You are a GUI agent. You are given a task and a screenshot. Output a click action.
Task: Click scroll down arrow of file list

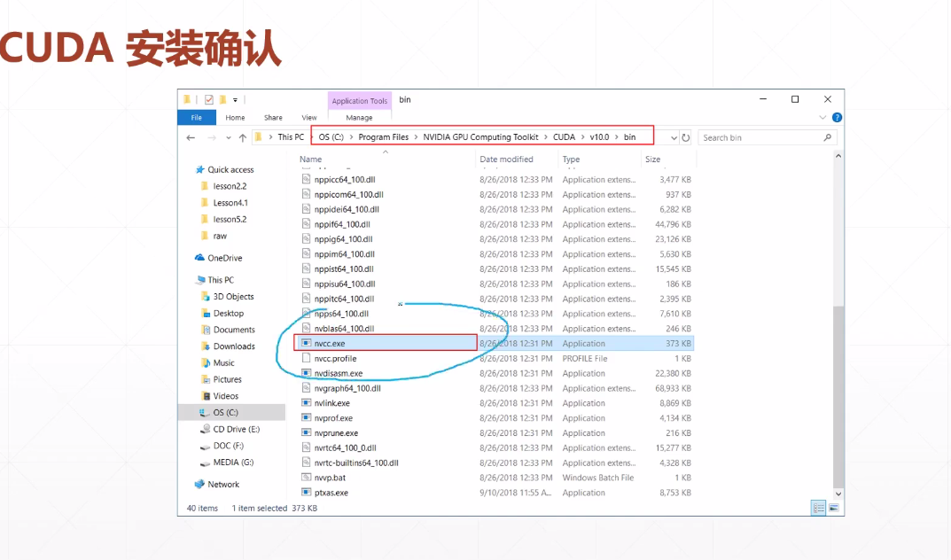[x=838, y=494]
